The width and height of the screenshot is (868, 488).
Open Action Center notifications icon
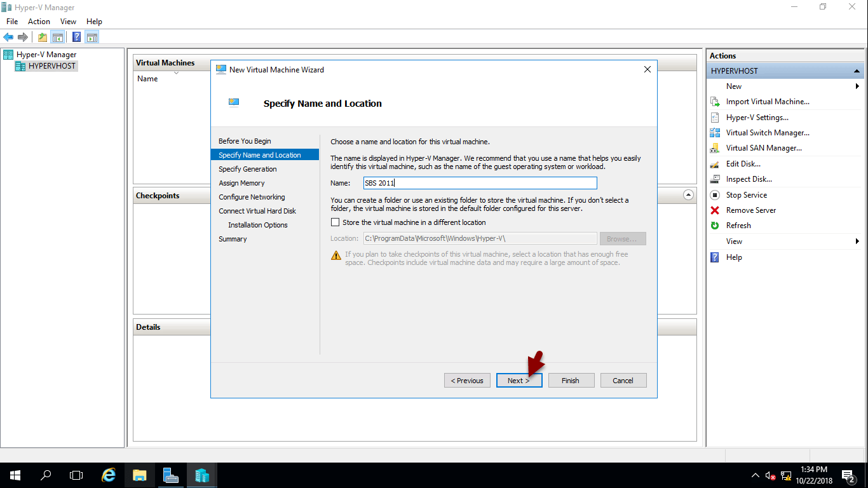click(x=848, y=475)
